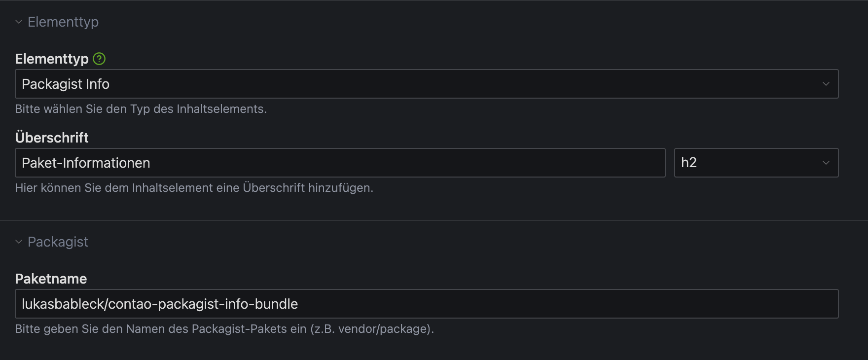
Task: Click the Überschrift field label
Action: (x=52, y=138)
